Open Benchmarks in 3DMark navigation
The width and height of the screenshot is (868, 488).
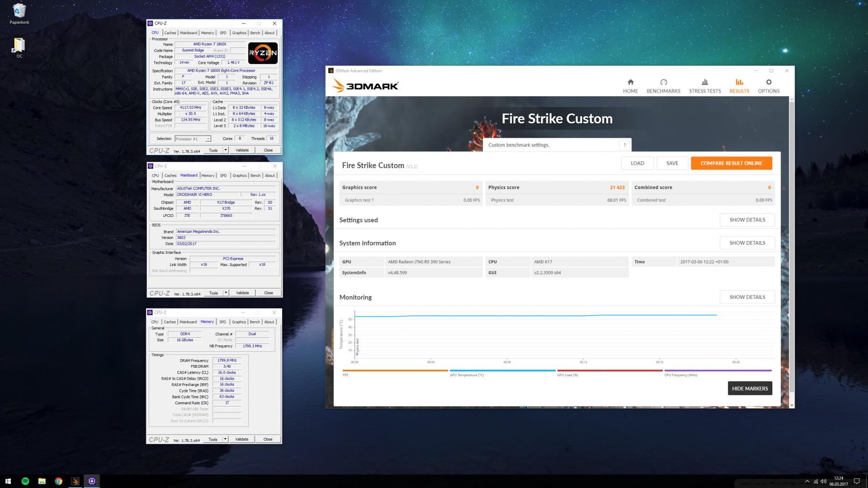tap(663, 86)
